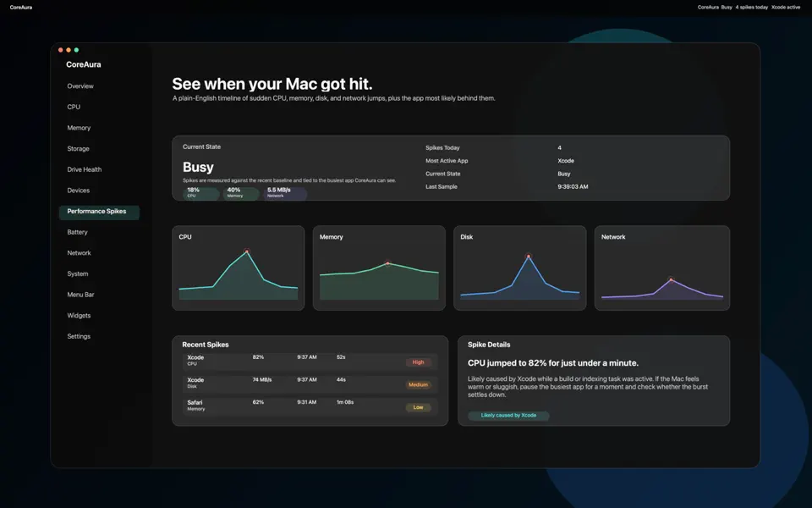This screenshot has height=508, width=812.
Task: Open the CPU spike chart card
Action: (239, 268)
